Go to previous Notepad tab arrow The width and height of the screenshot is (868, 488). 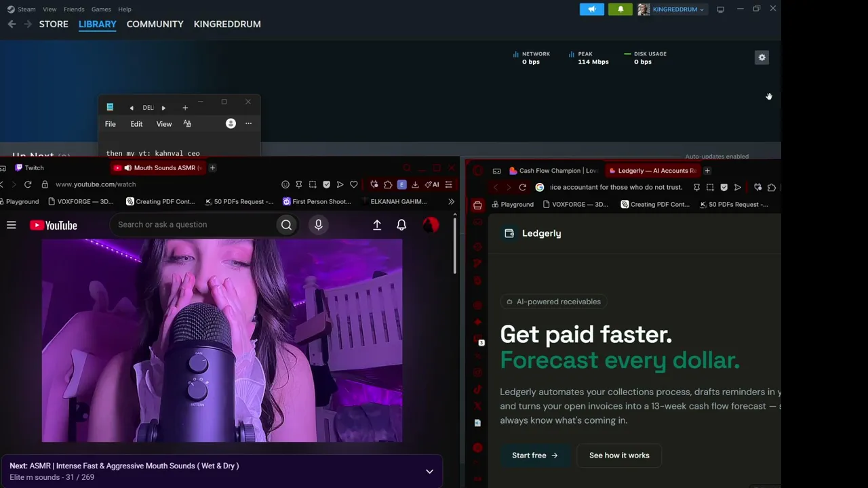point(132,108)
